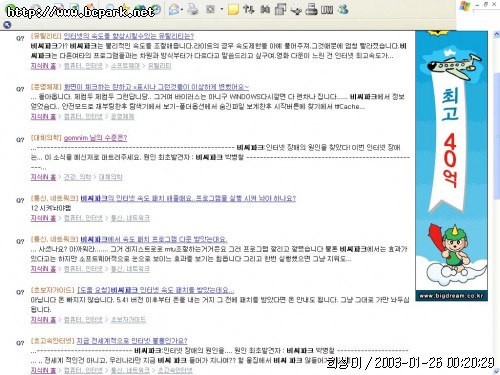The width and height of the screenshot is (500, 375).
Task: Expand the Mail button dropdown arrow
Action: pyautogui.click(x=182, y=9)
